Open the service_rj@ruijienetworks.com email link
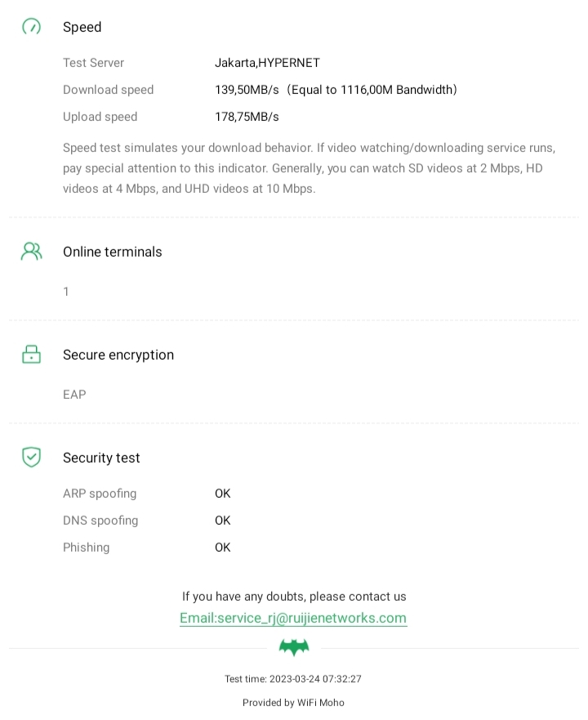Viewport: 588px width, 720px height. pos(293,618)
